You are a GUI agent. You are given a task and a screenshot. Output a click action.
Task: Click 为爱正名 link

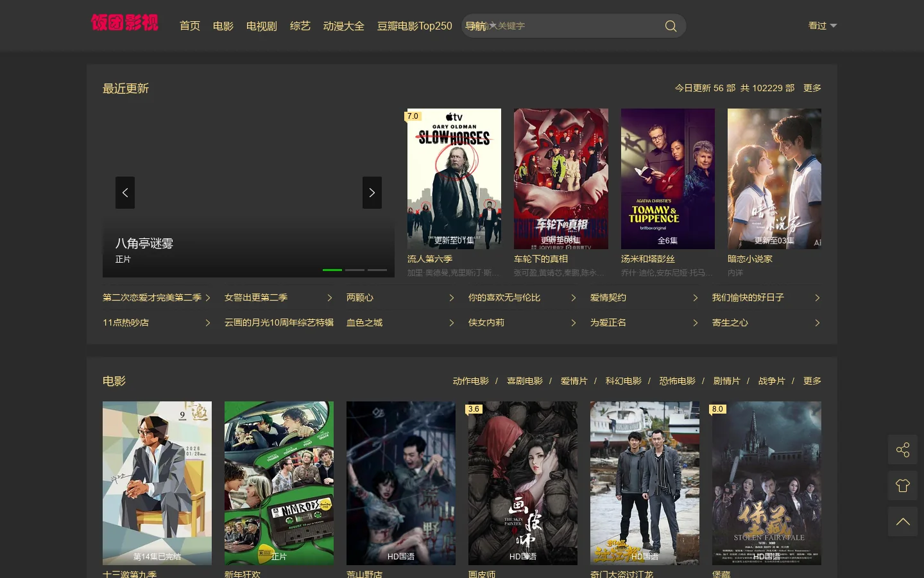coord(608,323)
